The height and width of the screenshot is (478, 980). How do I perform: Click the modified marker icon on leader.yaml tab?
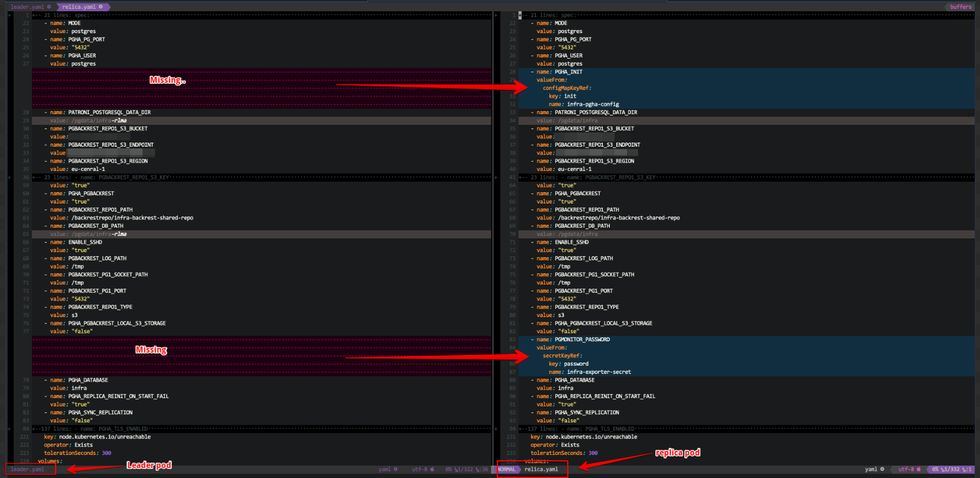49,7
